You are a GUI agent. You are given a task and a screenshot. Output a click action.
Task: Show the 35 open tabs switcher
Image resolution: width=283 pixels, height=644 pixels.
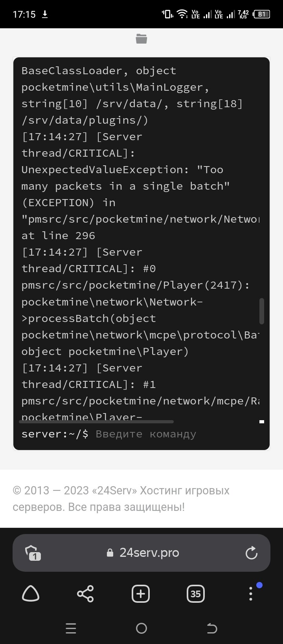[x=195, y=594]
